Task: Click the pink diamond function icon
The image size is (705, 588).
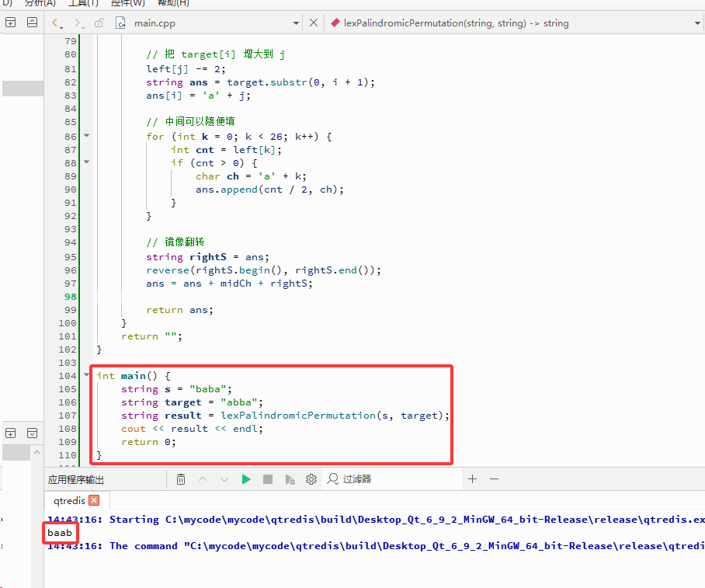Action: tap(335, 23)
